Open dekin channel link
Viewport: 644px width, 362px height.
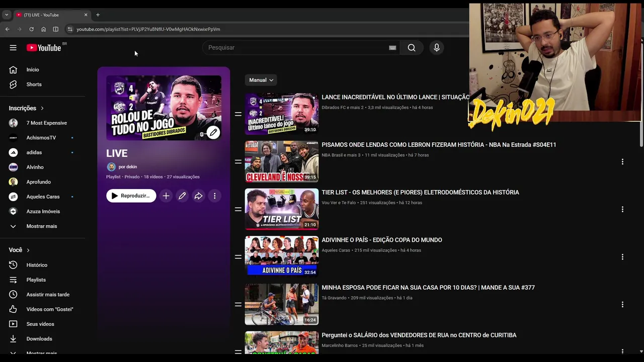[x=128, y=167]
